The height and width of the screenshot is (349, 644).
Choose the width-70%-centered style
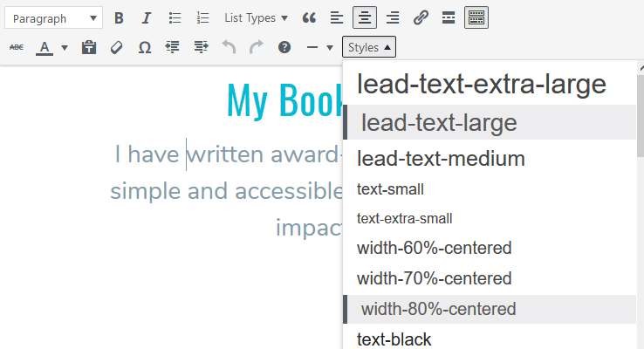[490, 278]
